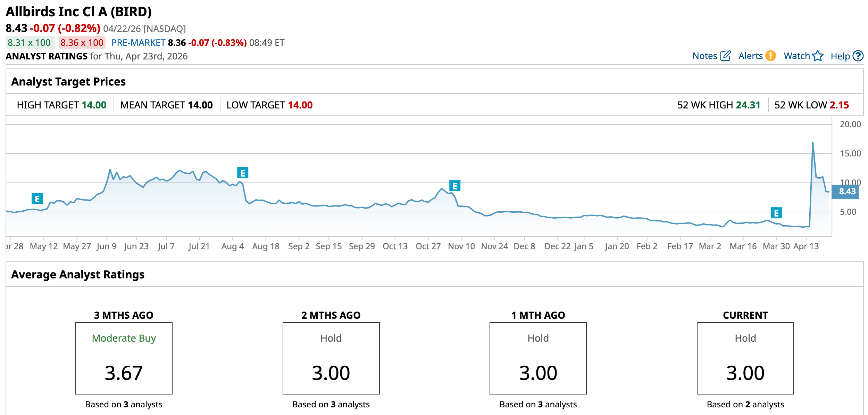Viewport: 868px width, 415px height.
Task: Click the Watch star icon
Action: (818, 56)
